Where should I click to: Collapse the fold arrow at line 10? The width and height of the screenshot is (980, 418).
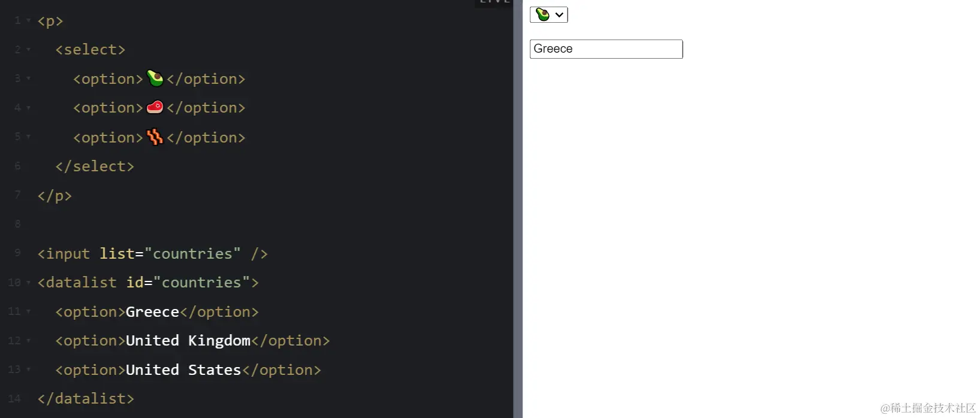point(28,283)
